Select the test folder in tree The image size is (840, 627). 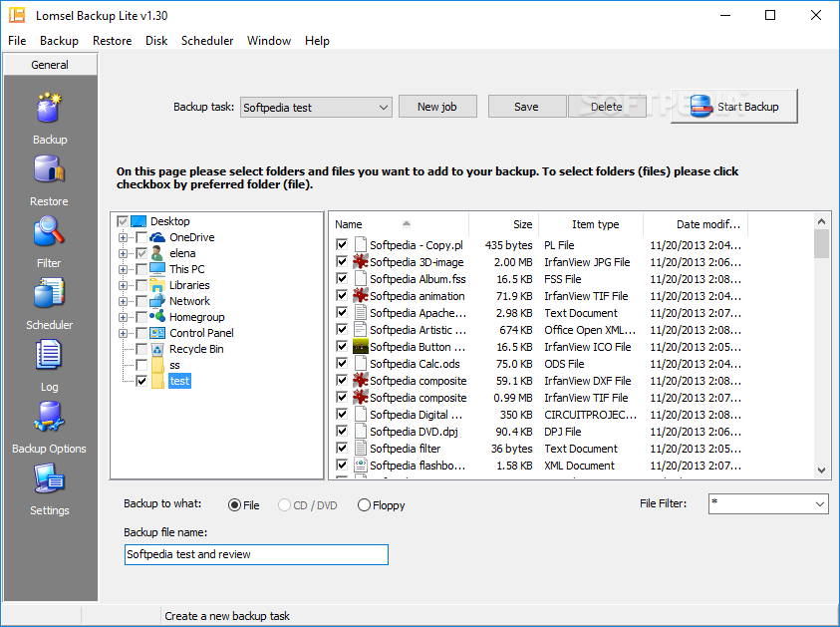pyautogui.click(x=179, y=381)
